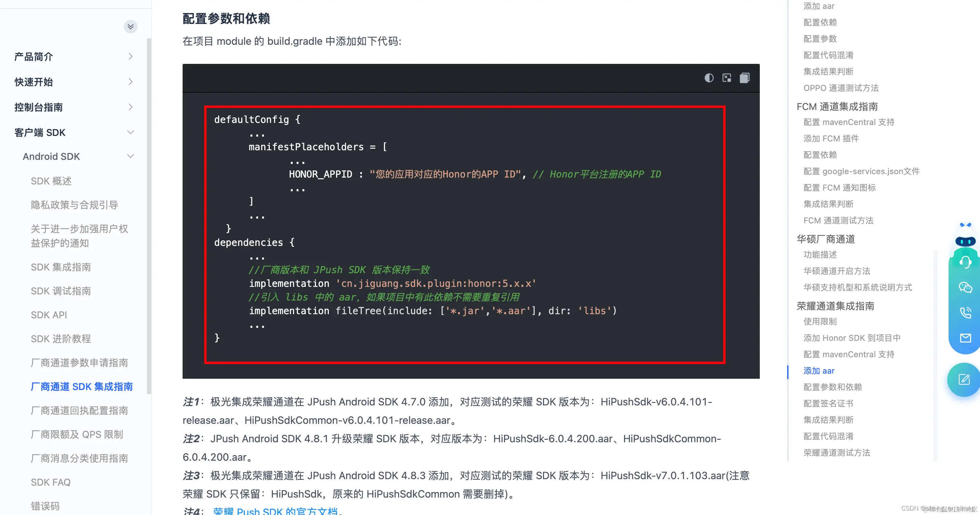Click the phone call icon
980x515 pixels.
965,312
